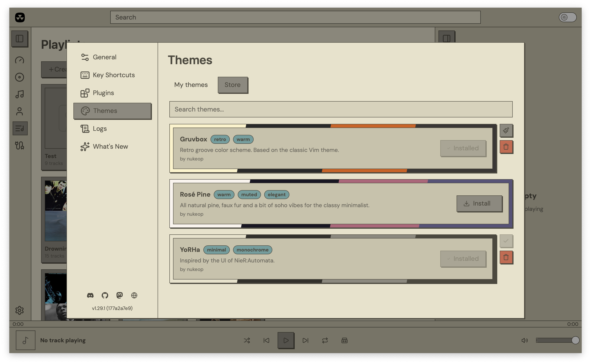Screen dimensions: 591x364
Task: Switch to mini-player with cassette icon
Action: coord(344,340)
